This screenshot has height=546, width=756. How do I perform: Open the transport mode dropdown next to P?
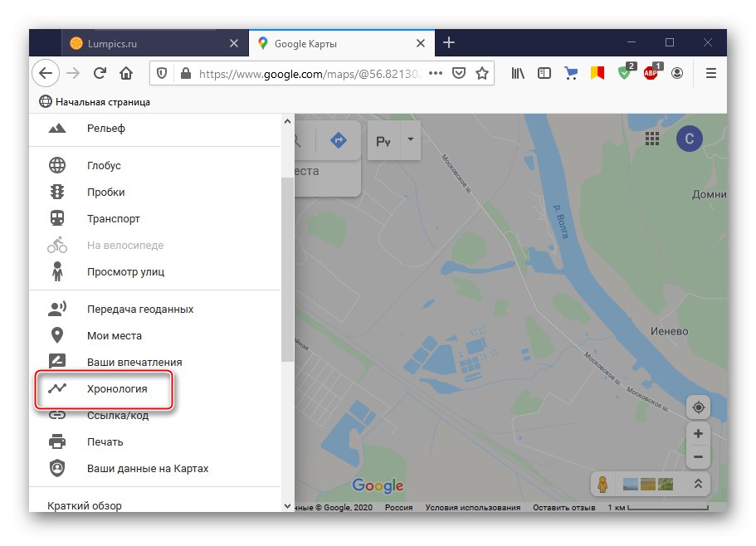pyautogui.click(x=409, y=140)
